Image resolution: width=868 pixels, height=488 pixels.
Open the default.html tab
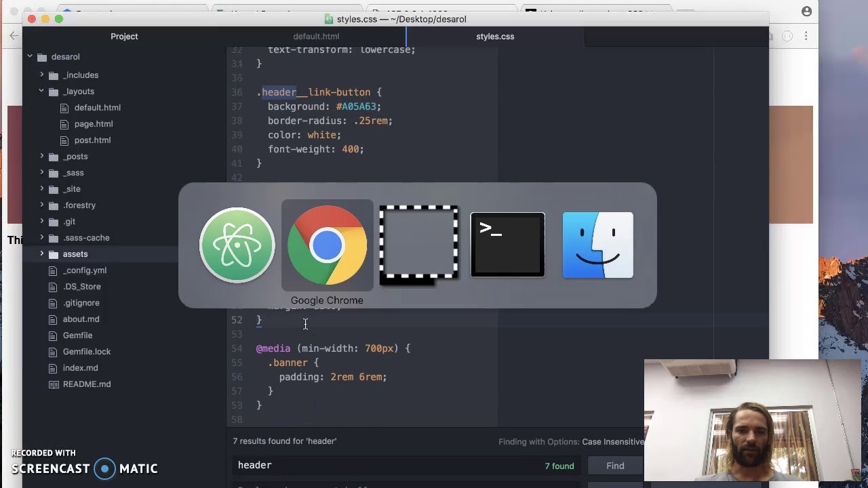pos(316,37)
